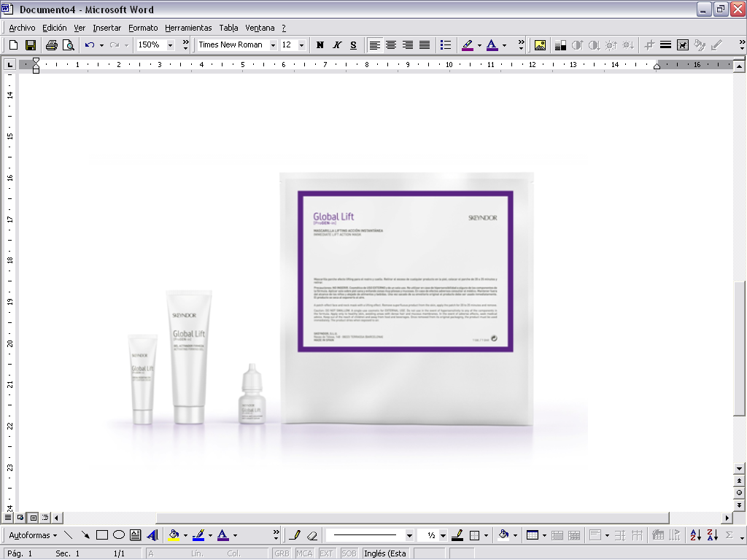Viewport: 747px width, 560px height.
Task: Undo the last action
Action: pos(90,45)
